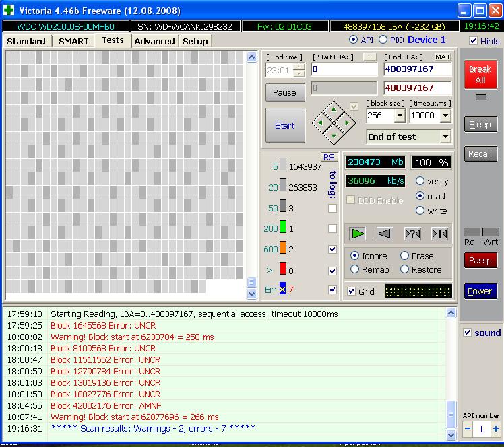Select the random seek scan icon
504x447 pixels.
coord(412,234)
